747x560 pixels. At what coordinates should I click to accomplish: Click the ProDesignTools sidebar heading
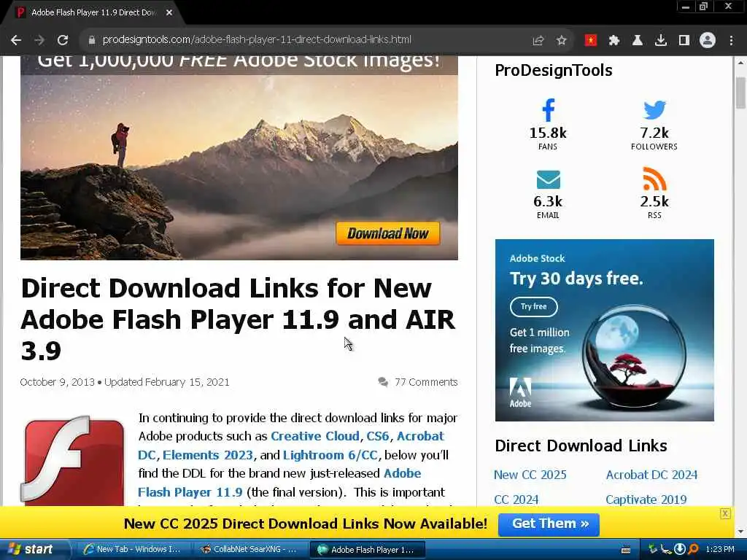point(554,71)
